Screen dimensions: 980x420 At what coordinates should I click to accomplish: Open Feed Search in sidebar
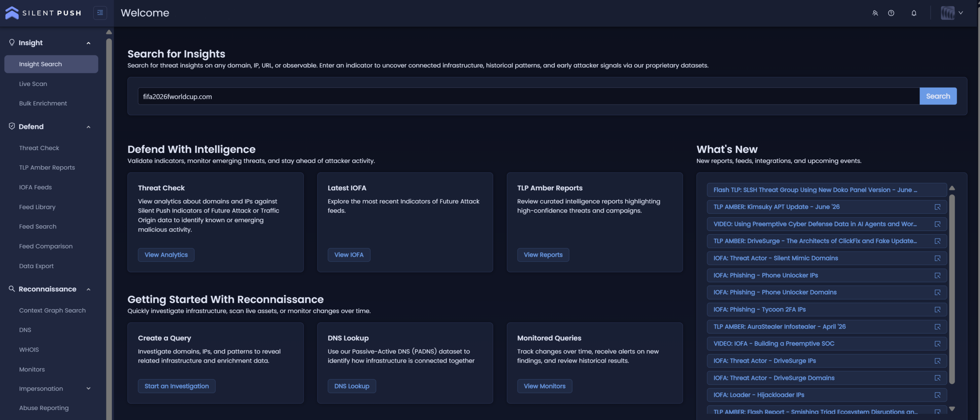pos(38,226)
